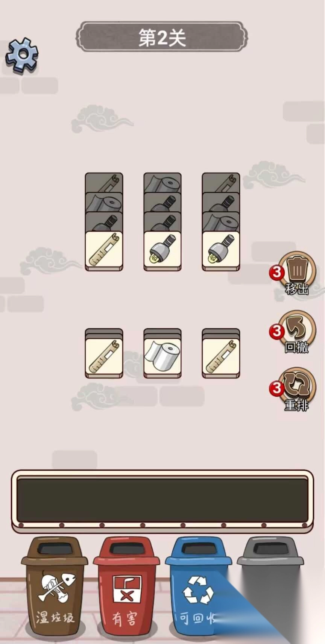Tap the grayed toilet roll atop middle stack
325x644 pixels.
pos(162,183)
